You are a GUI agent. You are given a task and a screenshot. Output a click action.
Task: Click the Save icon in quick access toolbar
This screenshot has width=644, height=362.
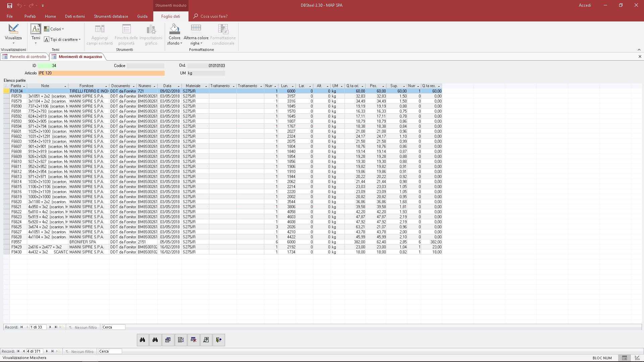coord(9,5)
